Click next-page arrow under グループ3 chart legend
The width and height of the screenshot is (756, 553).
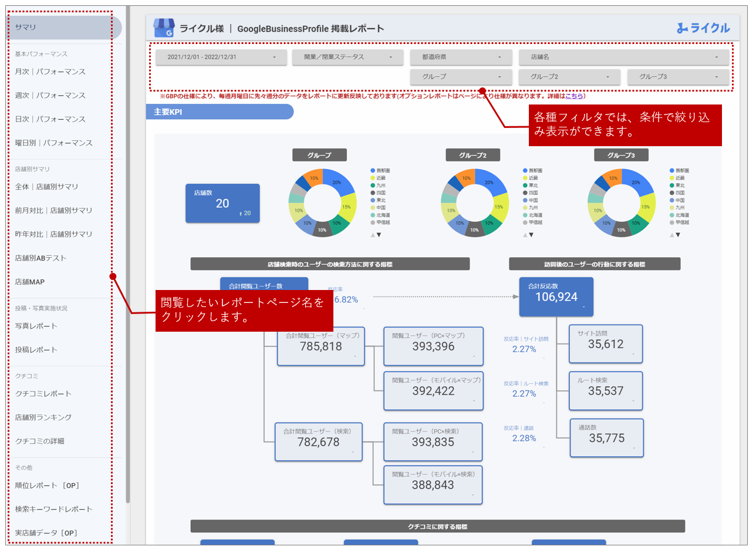click(x=678, y=235)
